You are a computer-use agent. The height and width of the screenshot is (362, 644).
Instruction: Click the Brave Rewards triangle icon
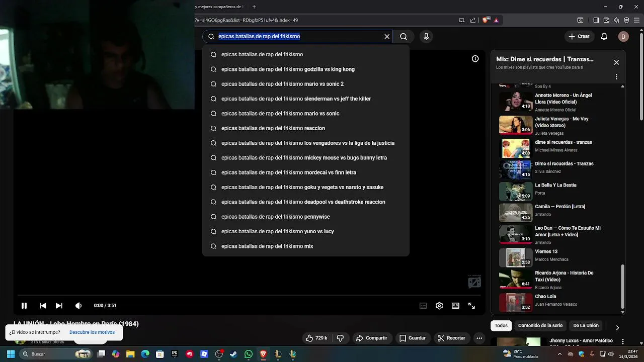tap(496, 20)
